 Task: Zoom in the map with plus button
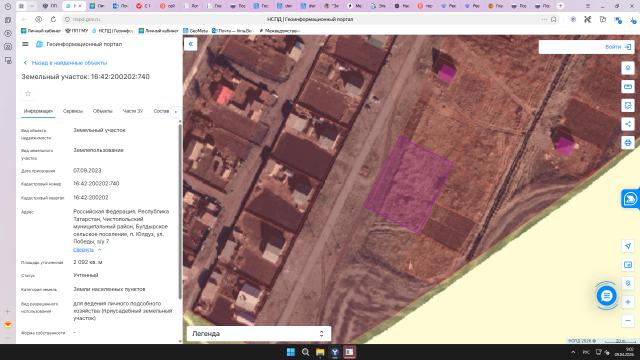[628, 302]
